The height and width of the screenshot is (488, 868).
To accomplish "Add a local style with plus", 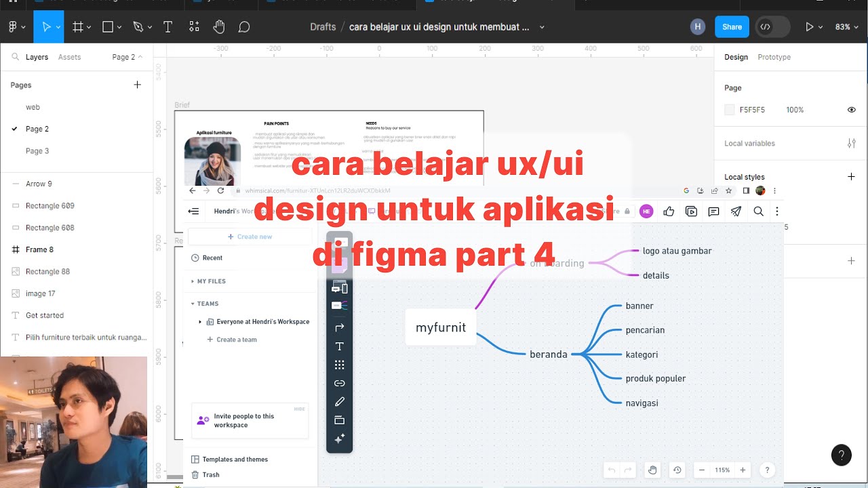I will (852, 177).
